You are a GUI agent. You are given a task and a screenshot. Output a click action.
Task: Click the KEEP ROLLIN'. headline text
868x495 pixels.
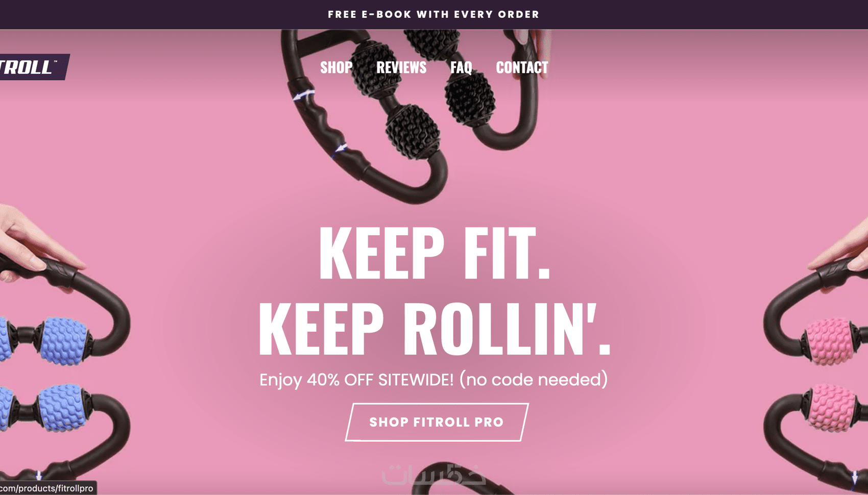click(x=435, y=328)
